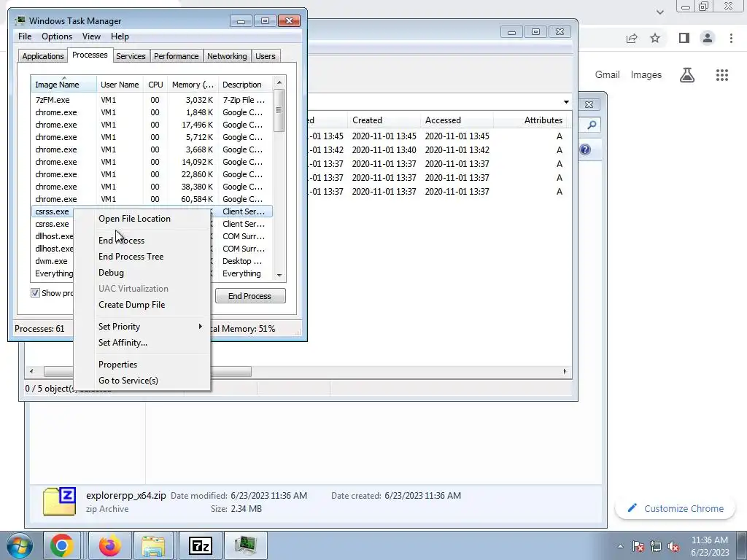Select Go to Service(s)
This screenshot has width=747, height=560.
[128, 381]
